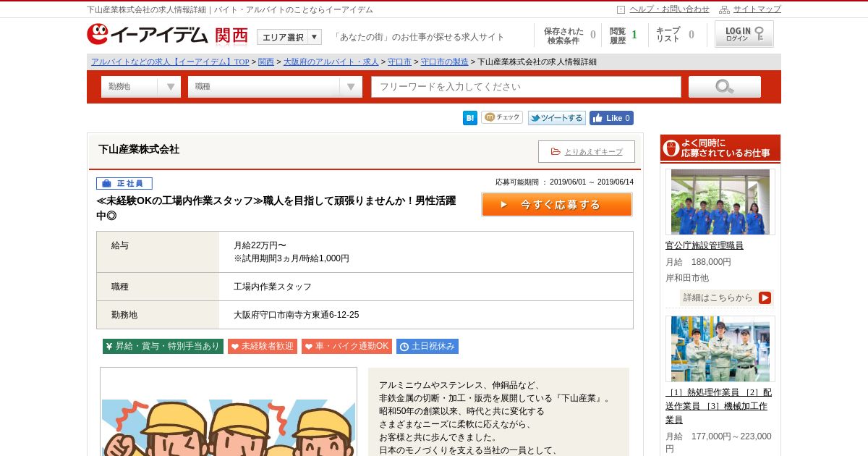Image resolution: width=868 pixels, height=456 pixels.
Task: Click the 昇給・賞与・特別手当あり tag
Action: (x=163, y=347)
